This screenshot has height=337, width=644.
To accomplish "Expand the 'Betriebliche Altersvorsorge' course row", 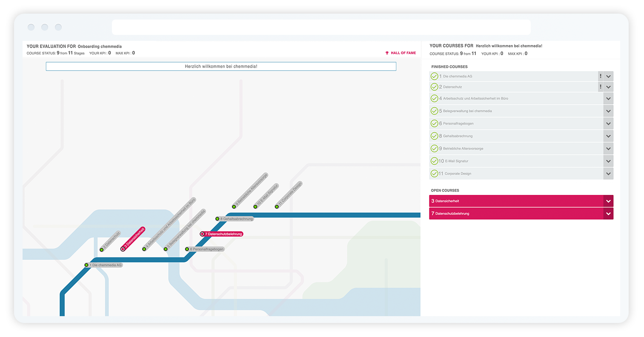I will pyautogui.click(x=608, y=149).
